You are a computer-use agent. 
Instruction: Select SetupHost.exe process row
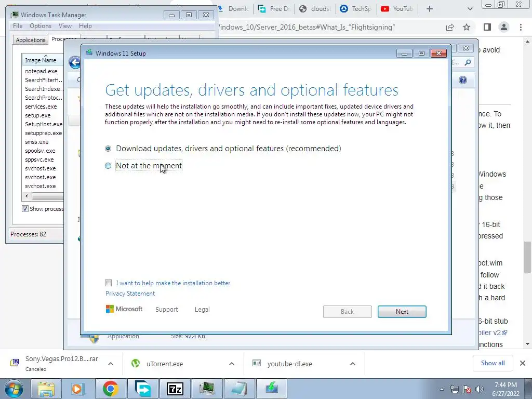(43, 124)
